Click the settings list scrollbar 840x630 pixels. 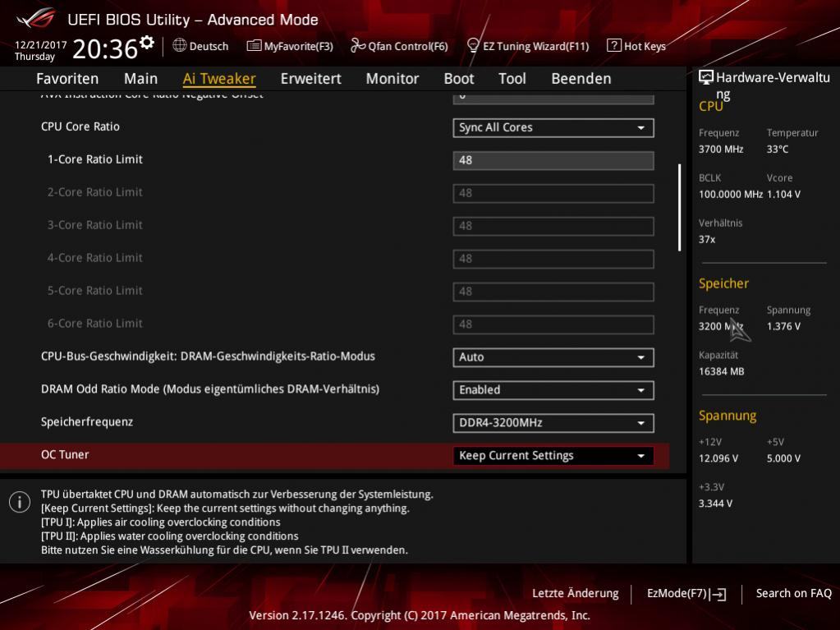coord(679,207)
